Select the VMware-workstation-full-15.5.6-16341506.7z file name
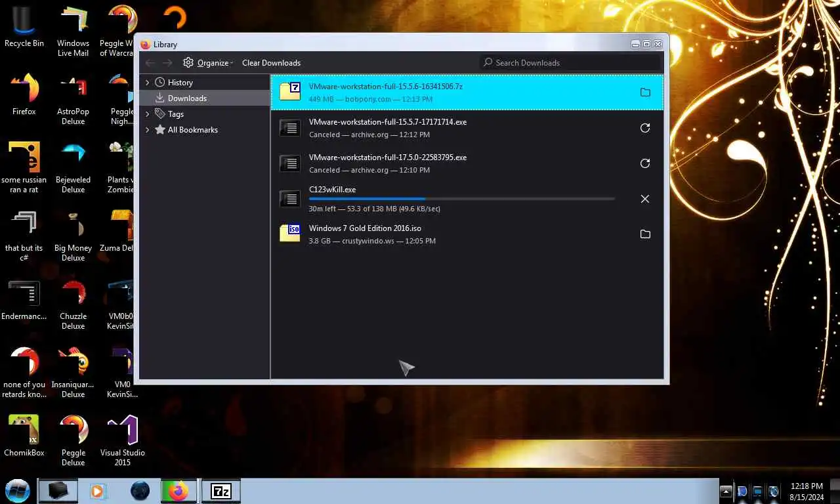The height and width of the screenshot is (504, 840). tap(386, 87)
